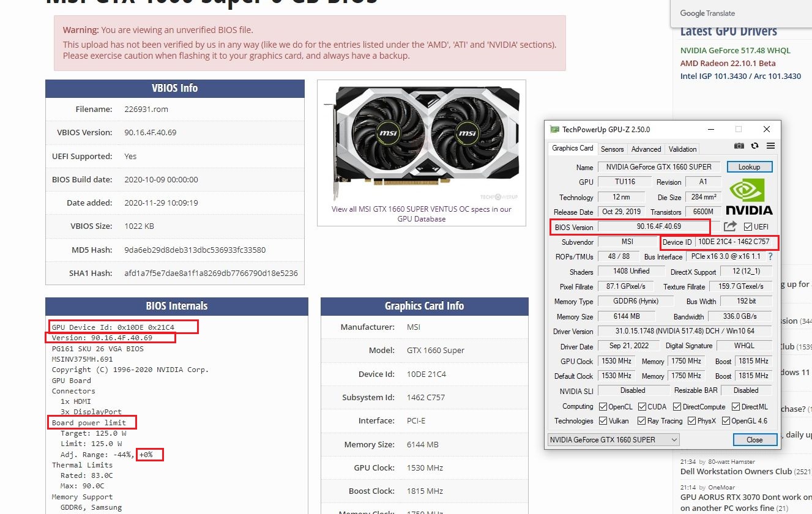Open the GPU-Z hamburger menu

click(770, 146)
